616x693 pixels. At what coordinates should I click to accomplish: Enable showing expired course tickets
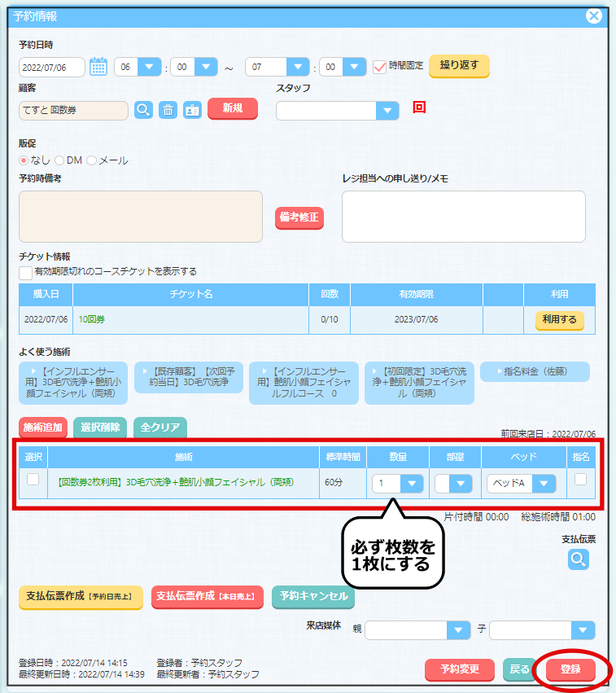(x=26, y=272)
